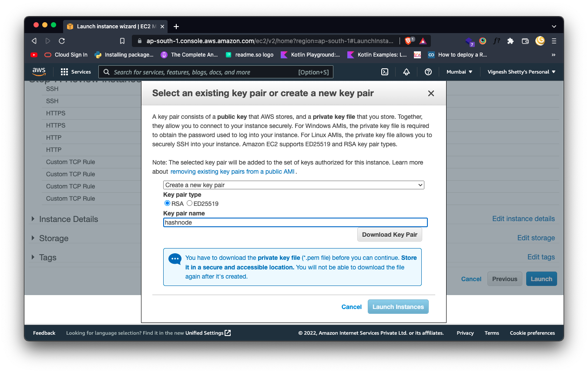Viewport: 588px width, 373px height.
Task: Open the browser hamburger menu
Action: click(x=554, y=41)
